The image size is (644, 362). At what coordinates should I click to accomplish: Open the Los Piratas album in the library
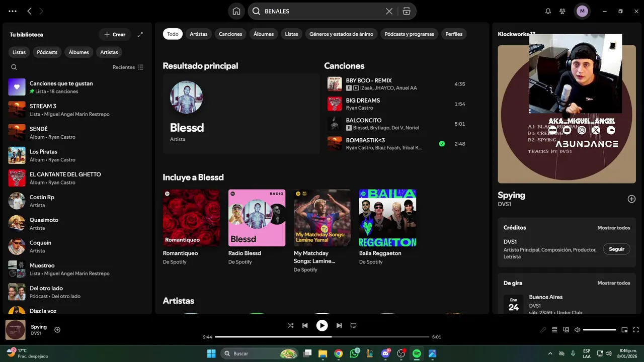tap(77, 155)
